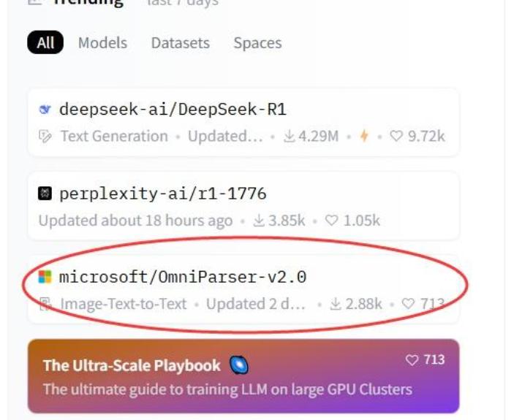Open the microsoft/OmniParser-v2.0 model link

tap(182, 278)
